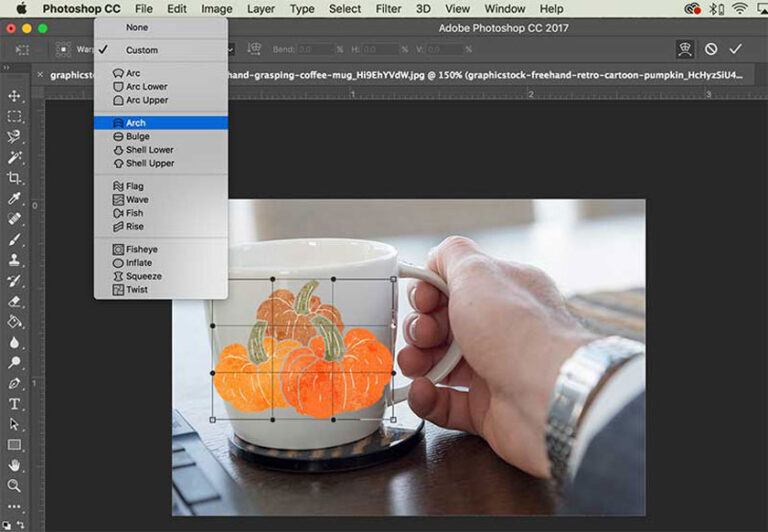Choose the checked Custom warp option
The width and height of the screenshot is (768, 532).
[141, 50]
